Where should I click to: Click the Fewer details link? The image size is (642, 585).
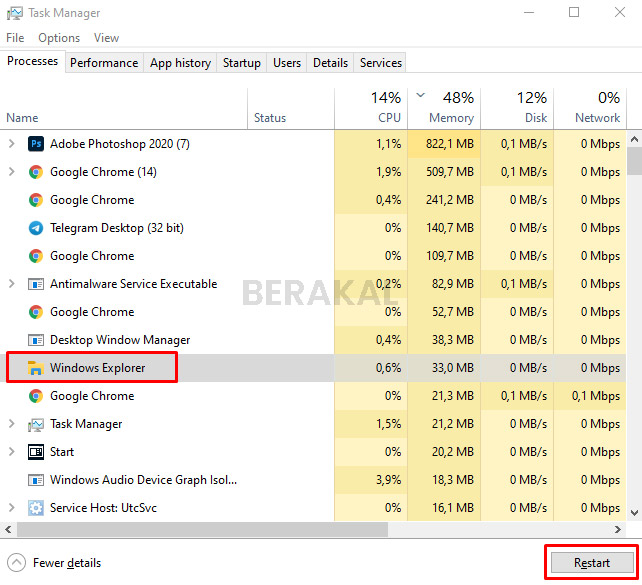click(67, 563)
